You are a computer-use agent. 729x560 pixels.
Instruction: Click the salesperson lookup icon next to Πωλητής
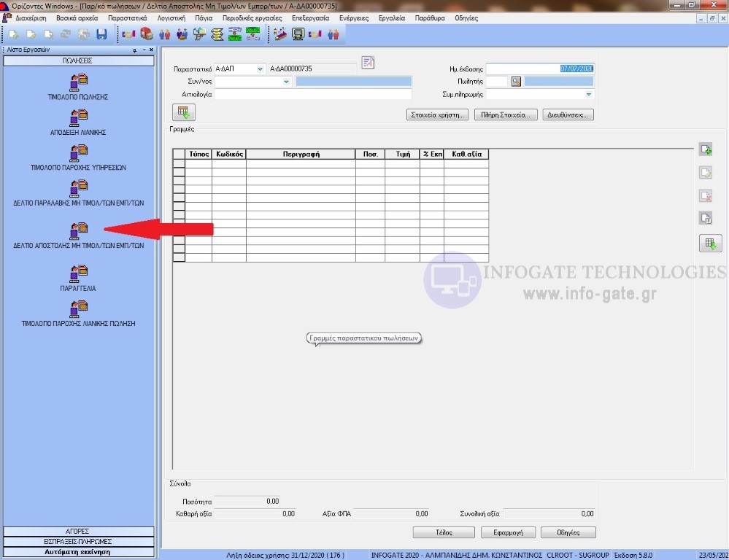coord(516,82)
